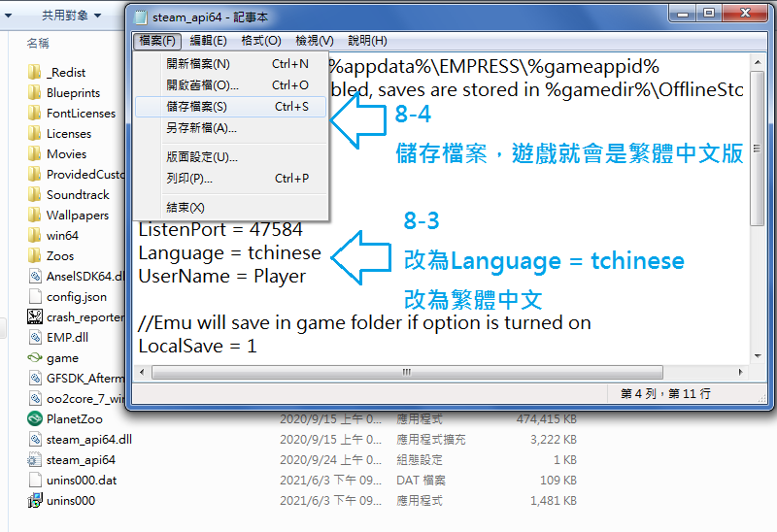The width and height of the screenshot is (777, 532).
Task: Click the Wallpapers folder icon
Action: pyautogui.click(x=35, y=215)
